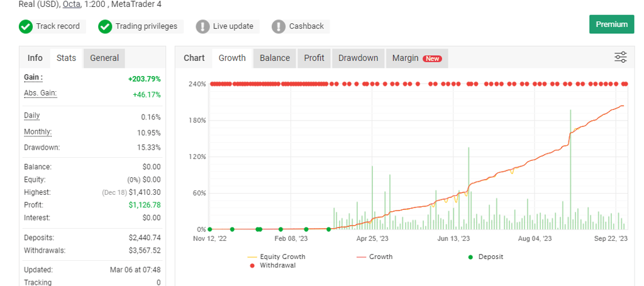644x286 pixels.
Task: Click the 10.95% monthly value
Action: (x=148, y=133)
